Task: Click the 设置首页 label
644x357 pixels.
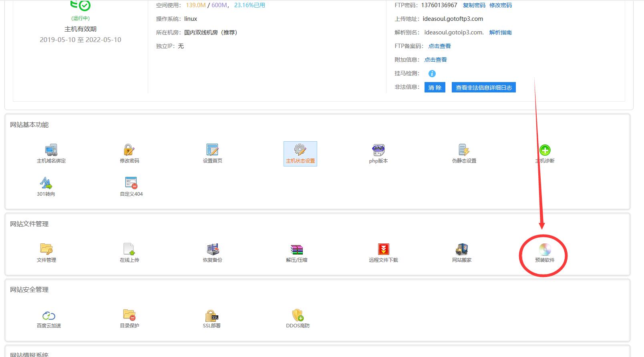Action: pos(212,161)
